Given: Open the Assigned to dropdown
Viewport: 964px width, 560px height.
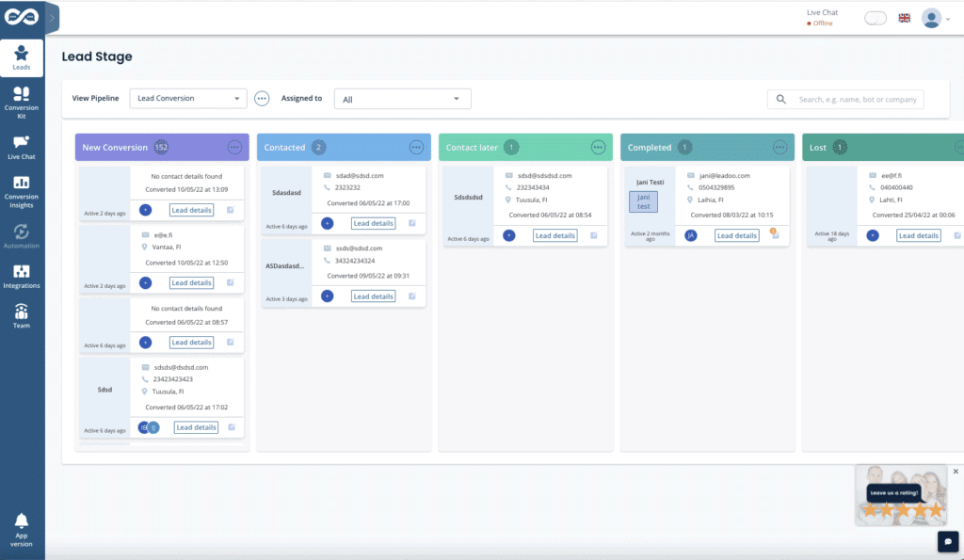Looking at the screenshot, I should pos(402,99).
